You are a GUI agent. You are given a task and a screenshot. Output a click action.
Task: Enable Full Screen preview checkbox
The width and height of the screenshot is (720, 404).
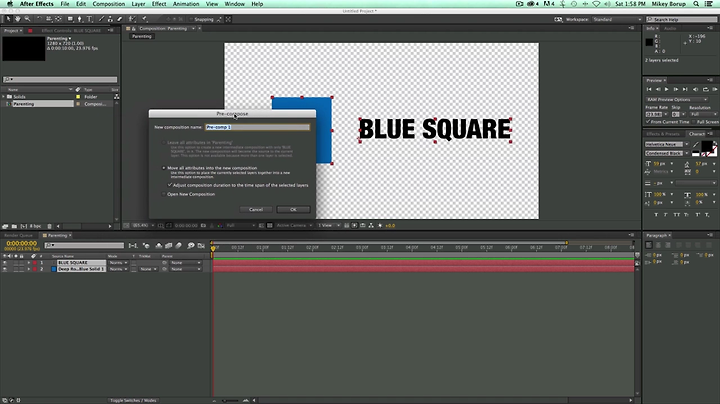pos(693,122)
